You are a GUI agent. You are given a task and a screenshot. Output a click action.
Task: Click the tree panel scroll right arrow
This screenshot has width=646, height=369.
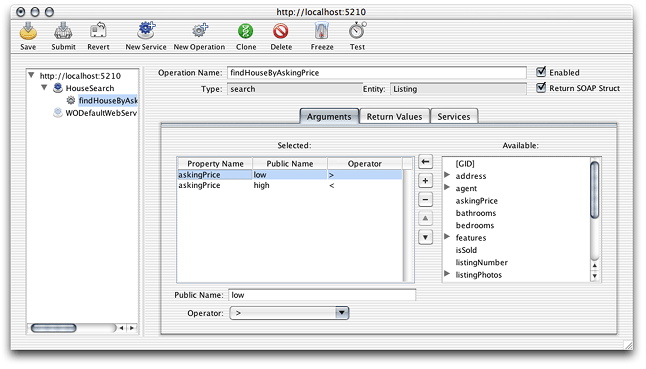[132, 328]
